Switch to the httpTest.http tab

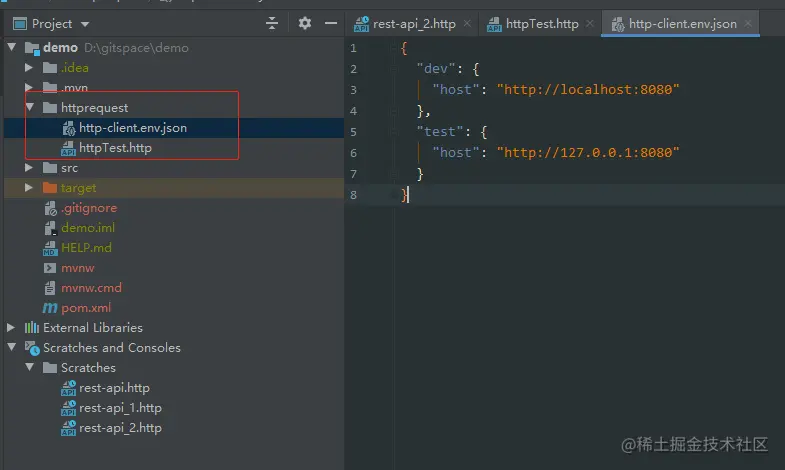point(542,24)
